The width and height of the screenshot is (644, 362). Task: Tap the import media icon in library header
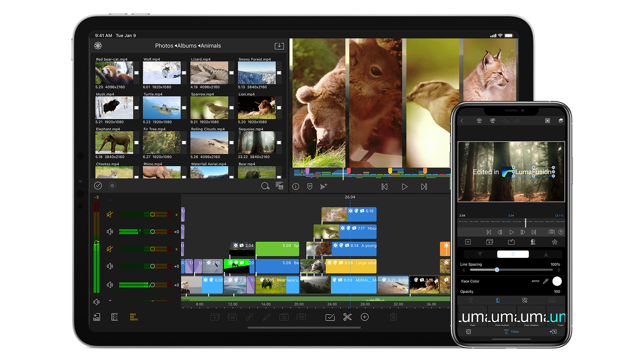point(279,46)
